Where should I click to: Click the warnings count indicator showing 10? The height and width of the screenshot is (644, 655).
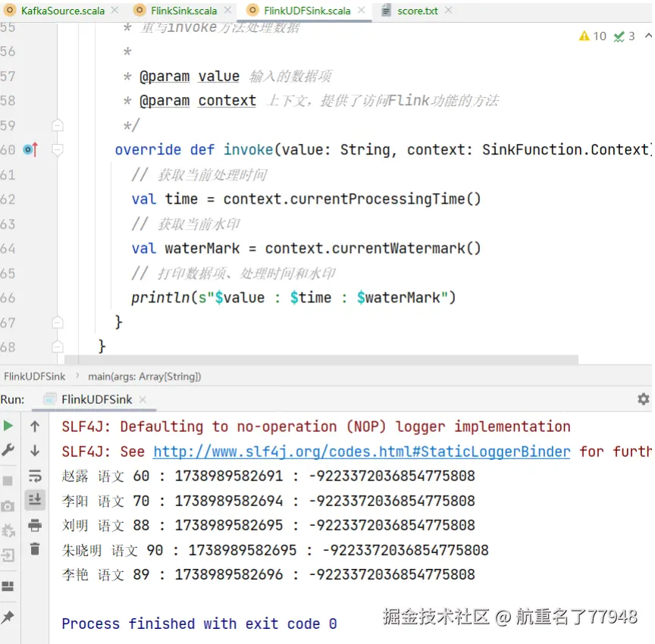pyautogui.click(x=592, y=36)
